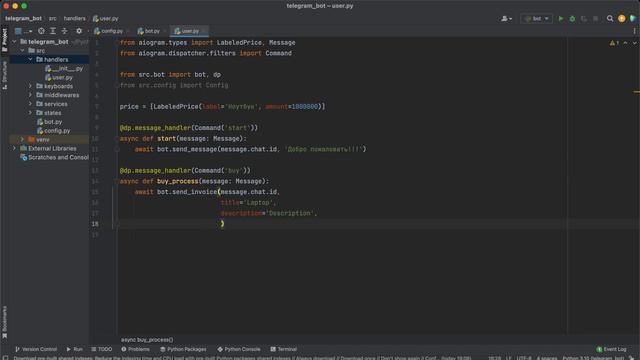Open Search Everywhere magnifier icon
The height and width of the screenshot is (360, 640).
tap(610, 18)
